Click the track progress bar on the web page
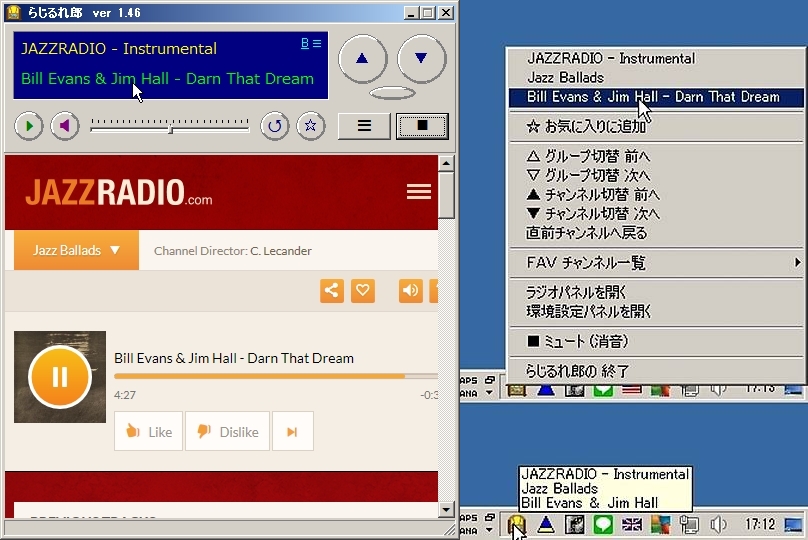This screenshot has height=540, width=808. pos(276,376)
